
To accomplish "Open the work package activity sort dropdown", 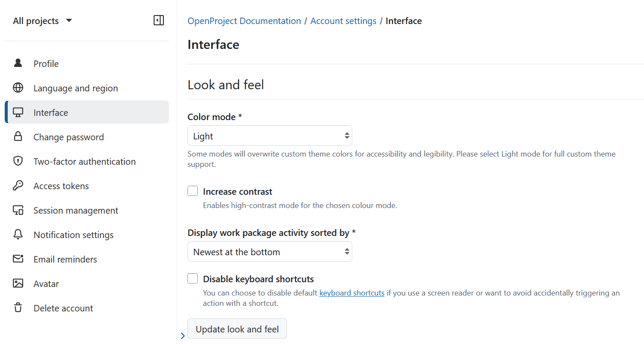I will [269, 252].
